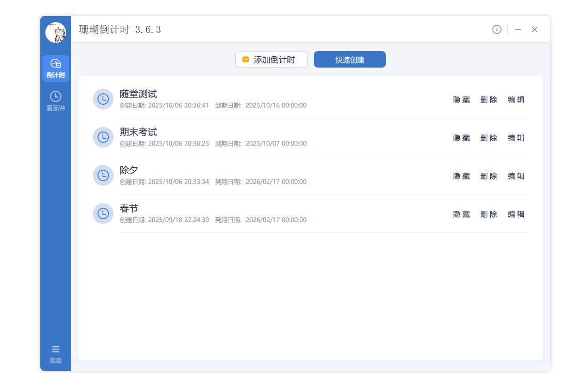Click the clock icon beside 随堂测试

(x=103, y=99)
